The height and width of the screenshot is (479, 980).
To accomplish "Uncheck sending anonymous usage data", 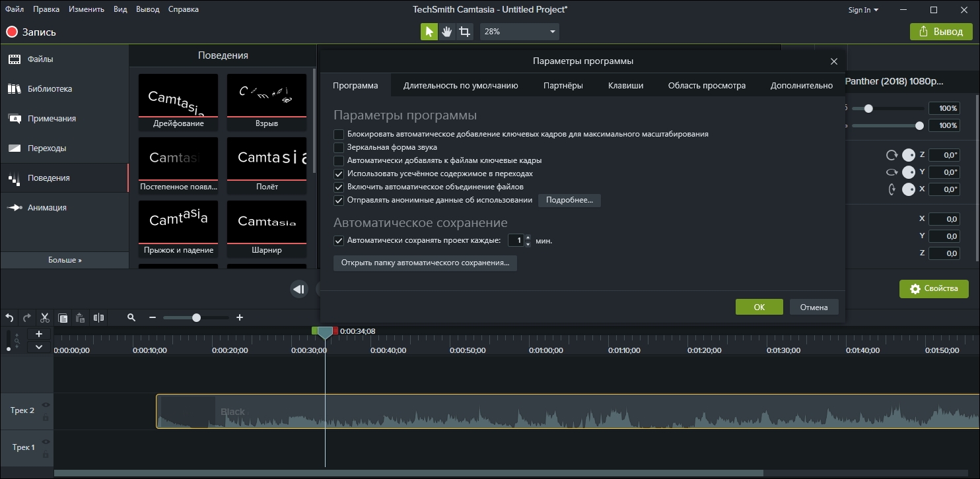I will [339, 200].
